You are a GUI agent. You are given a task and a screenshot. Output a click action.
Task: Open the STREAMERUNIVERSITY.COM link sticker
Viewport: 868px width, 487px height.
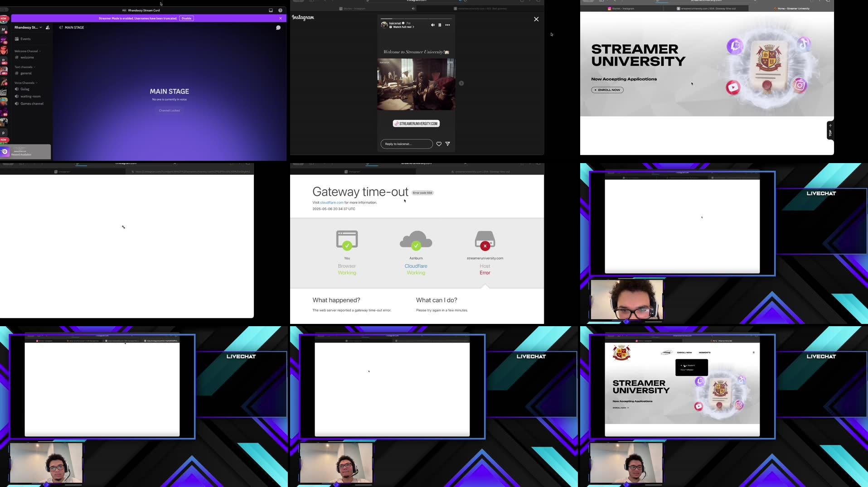[416, 124]
